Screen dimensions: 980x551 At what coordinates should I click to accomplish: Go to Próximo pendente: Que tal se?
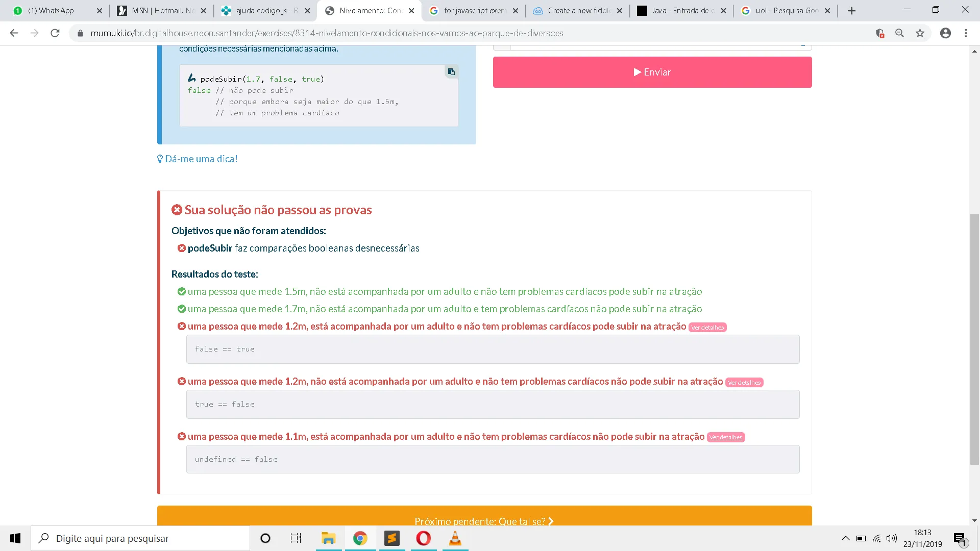tap(484, 520)
